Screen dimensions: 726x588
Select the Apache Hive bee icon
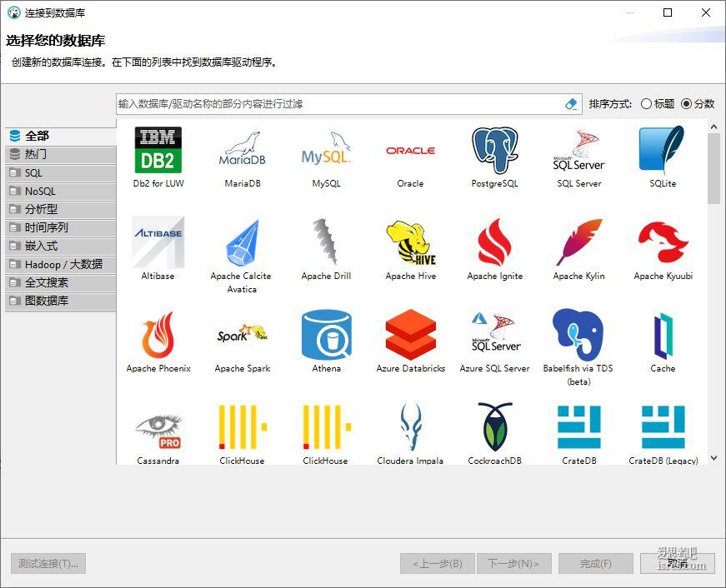(410, 242)
